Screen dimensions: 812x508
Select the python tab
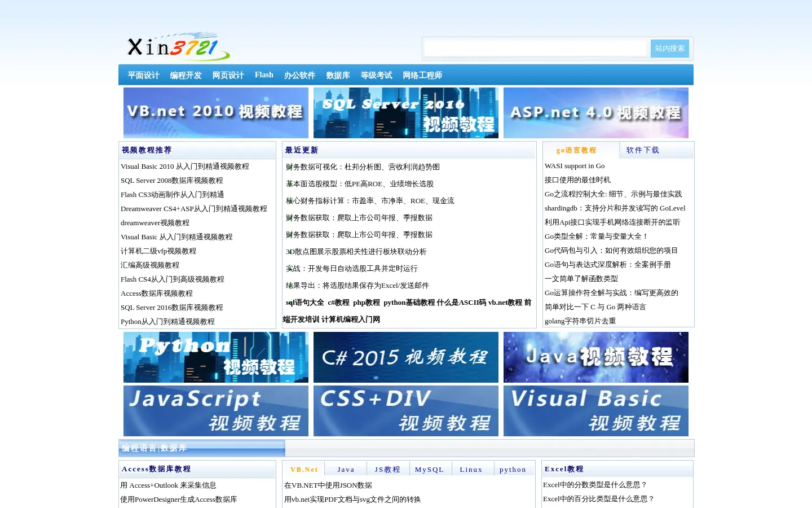[513, 470]
